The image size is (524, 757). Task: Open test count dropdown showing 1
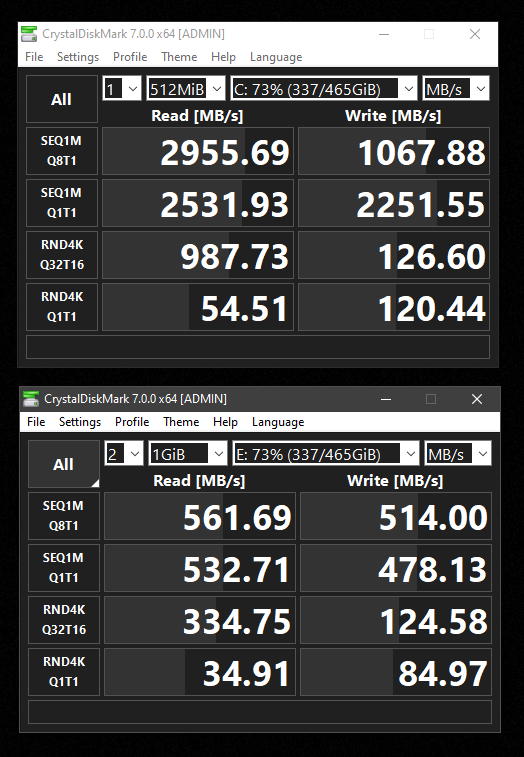(122, 89)
